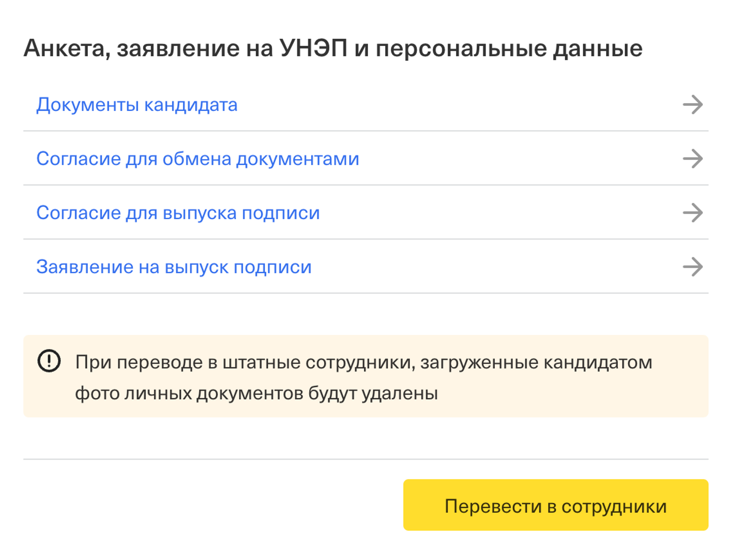This screenshot has width=738, height=560.
Task: Open the Документы кандидата link
Action: [137, 105]
